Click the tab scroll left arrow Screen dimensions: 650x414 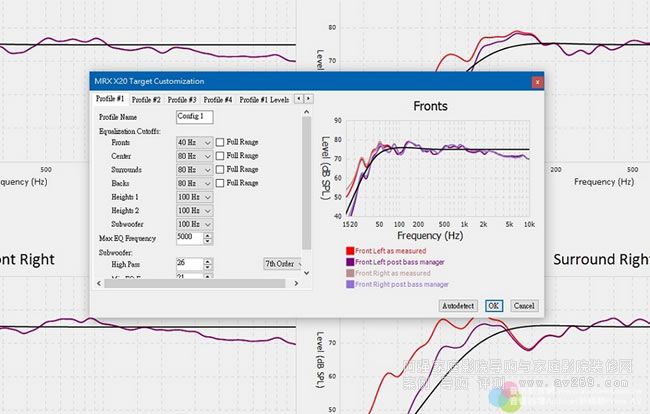coord(297,99)
